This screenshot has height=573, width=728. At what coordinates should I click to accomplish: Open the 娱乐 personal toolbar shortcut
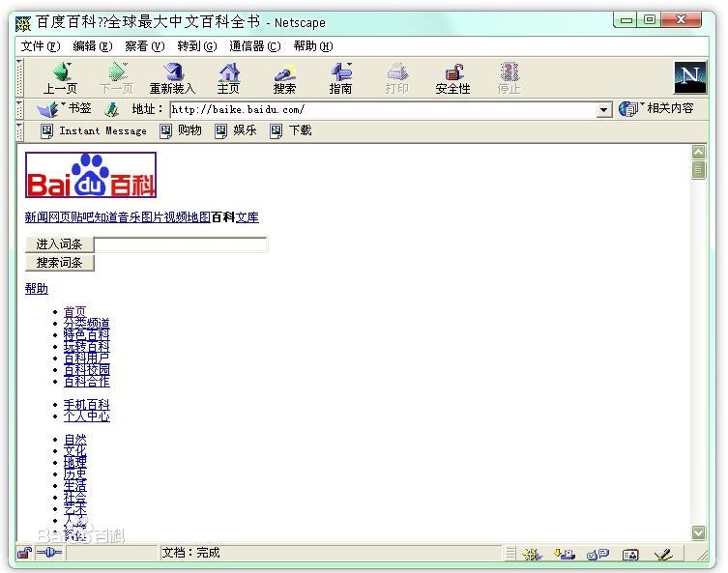[221, 131]
